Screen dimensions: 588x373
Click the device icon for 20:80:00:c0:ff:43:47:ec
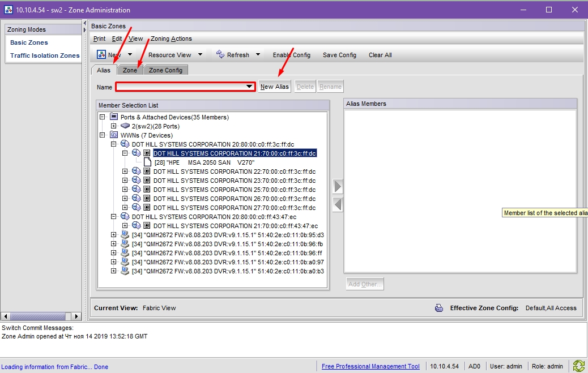[x=125, y=216]
